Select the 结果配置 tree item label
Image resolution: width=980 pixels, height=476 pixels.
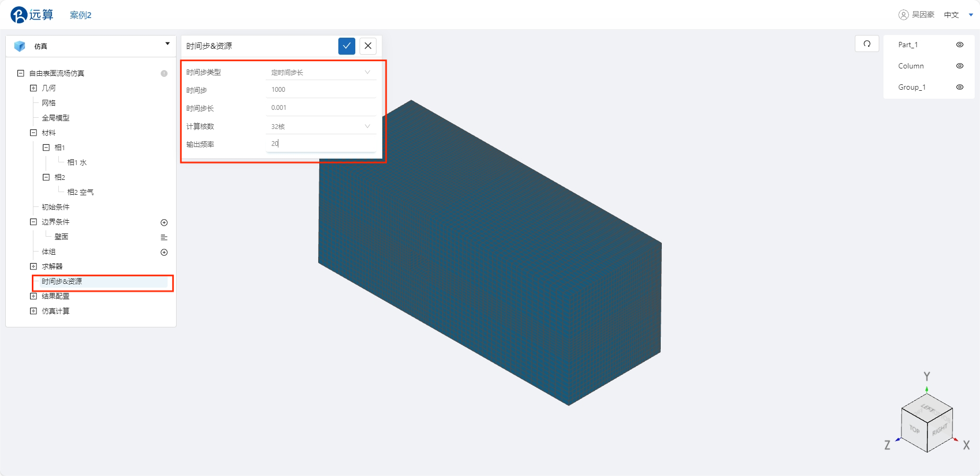click(x=56, y=296)
